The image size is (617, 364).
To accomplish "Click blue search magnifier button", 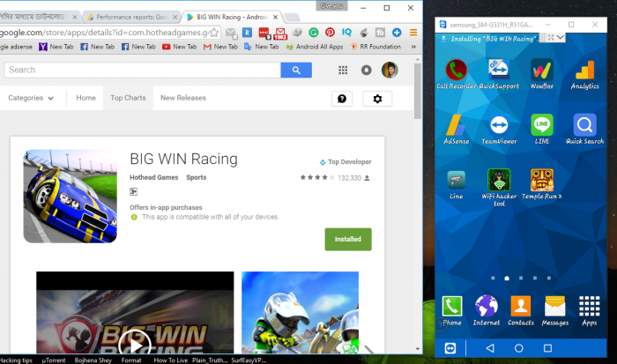I will click(296, 70).
